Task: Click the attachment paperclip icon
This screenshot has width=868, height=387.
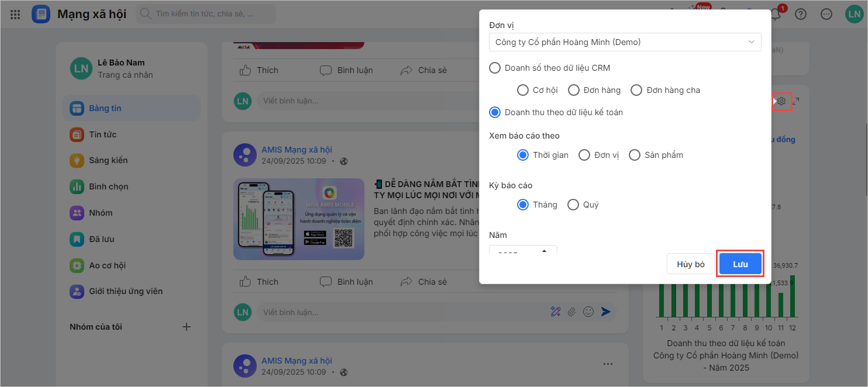Action: pyautogui.click(x=572, y=312)
